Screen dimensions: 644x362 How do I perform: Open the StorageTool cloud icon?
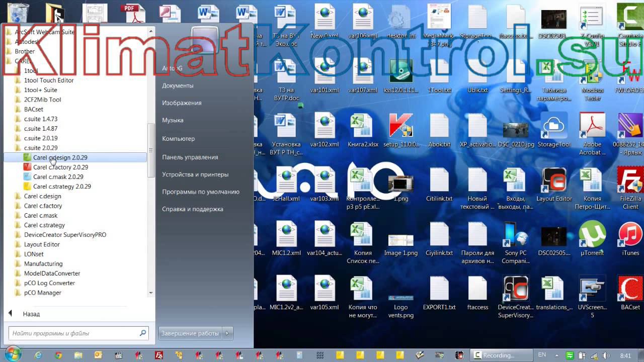[x=554, y=131]
